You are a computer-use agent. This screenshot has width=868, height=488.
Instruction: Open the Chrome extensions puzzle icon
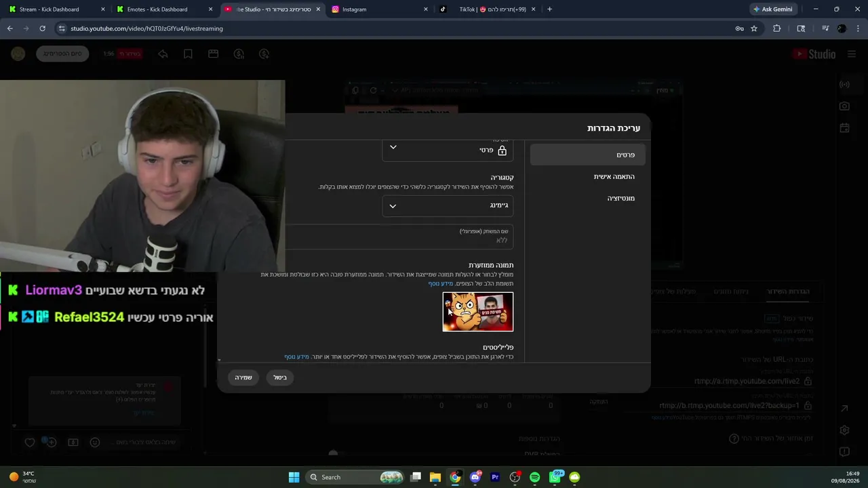pos(776,28)
